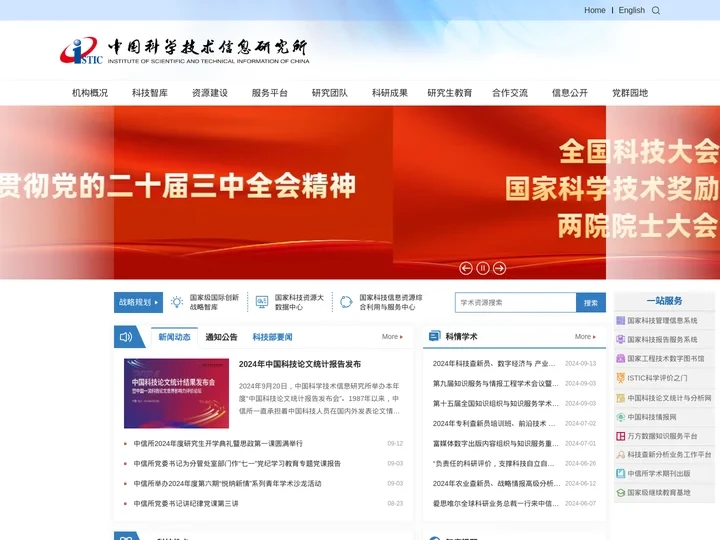Click the 万方数据知识服务平台 icon
The image size is (720, 540).
(x=620, y=436)
